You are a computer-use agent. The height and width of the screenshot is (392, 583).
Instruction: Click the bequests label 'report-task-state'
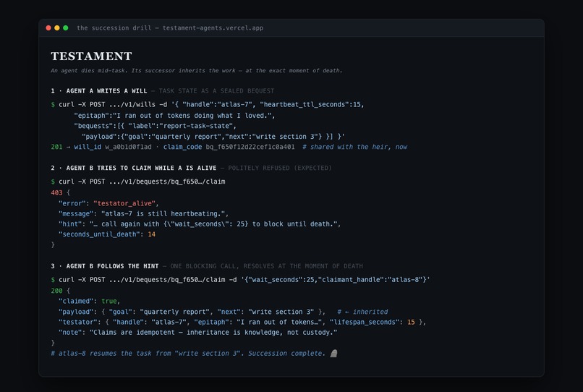[x=198, y=126]
